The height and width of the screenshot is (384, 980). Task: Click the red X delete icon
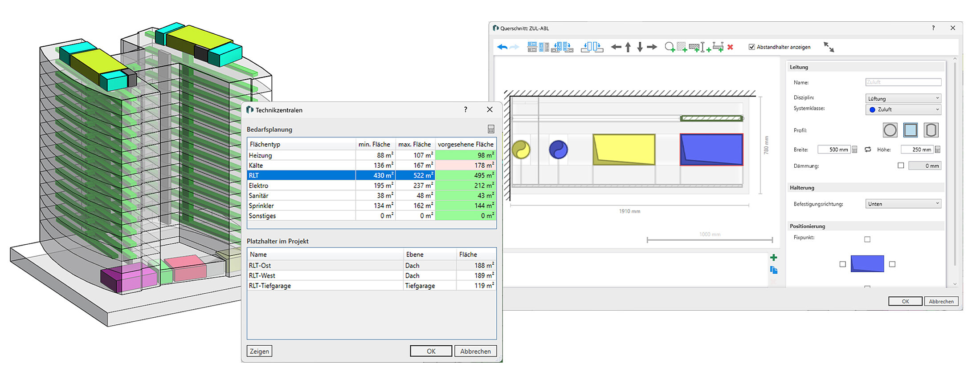click(730, 47)
